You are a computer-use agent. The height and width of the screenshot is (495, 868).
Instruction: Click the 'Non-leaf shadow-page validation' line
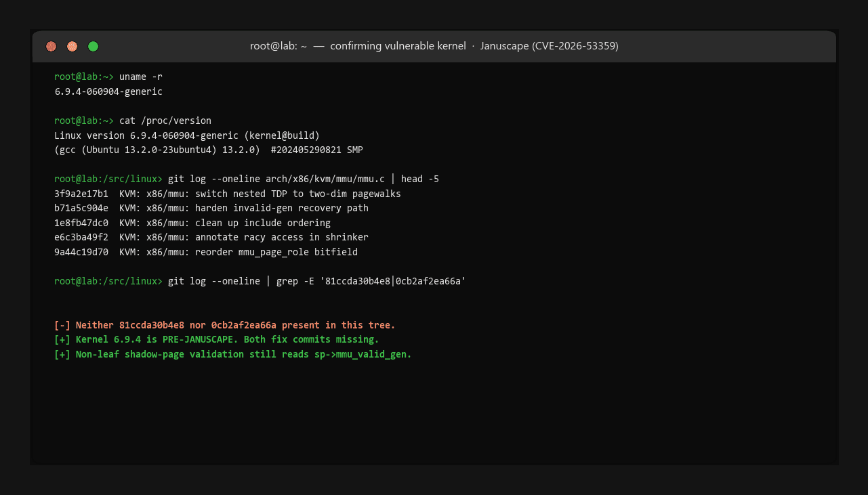click(233, 355)
